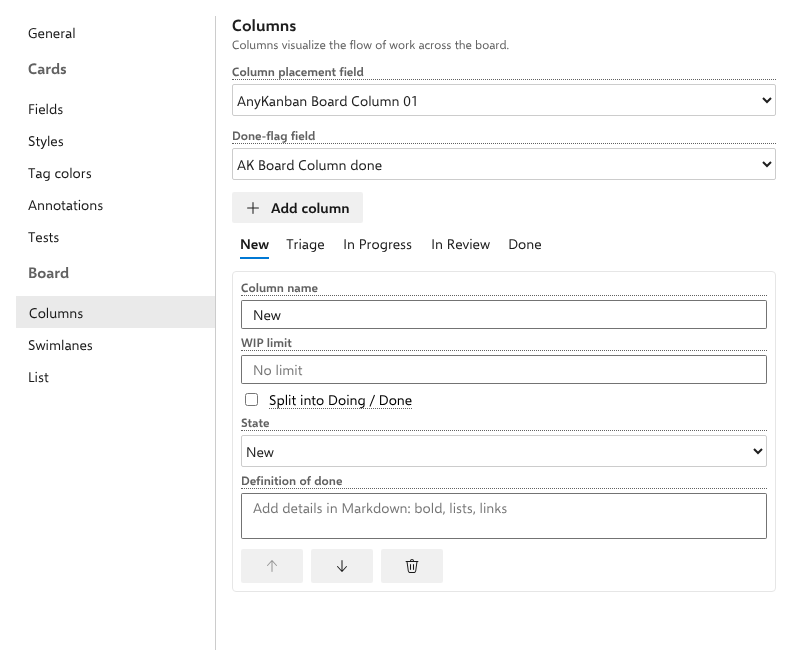Viewport: 792px width, 666px height.
Task: Click the State label
Action: point(255,423)
